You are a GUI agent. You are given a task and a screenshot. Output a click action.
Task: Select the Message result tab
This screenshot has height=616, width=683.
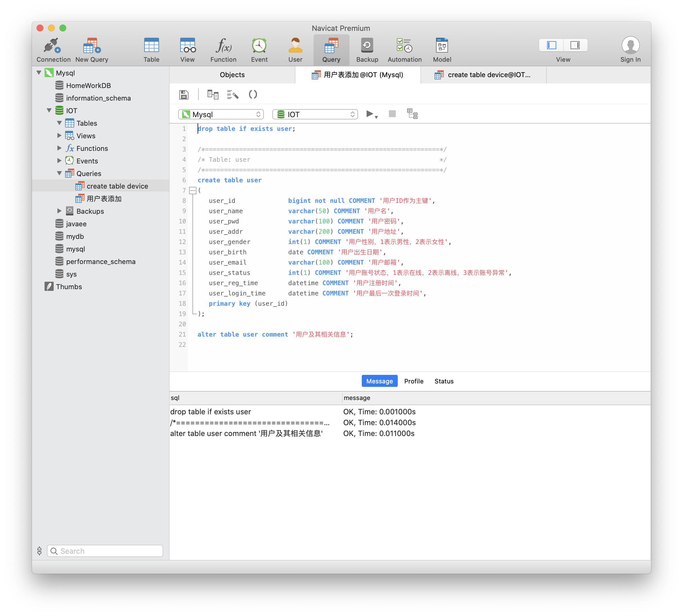379,381
